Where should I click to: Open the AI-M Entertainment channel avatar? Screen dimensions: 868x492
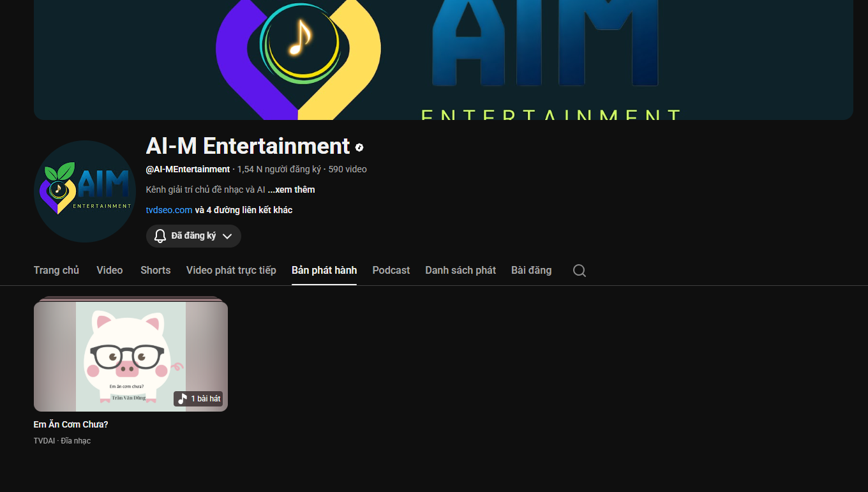85,191
